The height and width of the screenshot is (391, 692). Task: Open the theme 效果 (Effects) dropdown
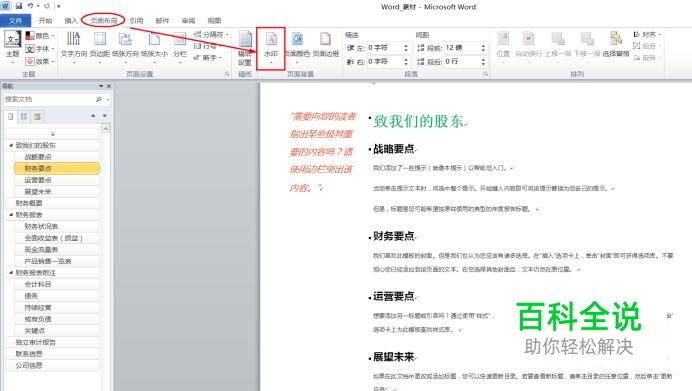(40, 61)
